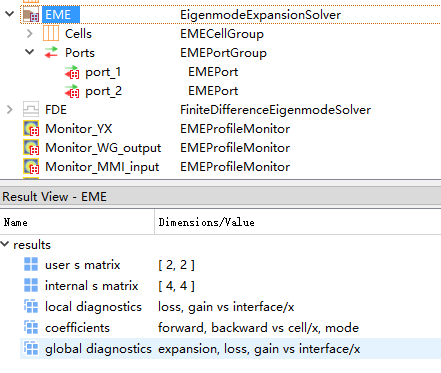This screenshot has width=441, height=373.
Task: Click the Ports arrows icon
Action: point(51,53)
